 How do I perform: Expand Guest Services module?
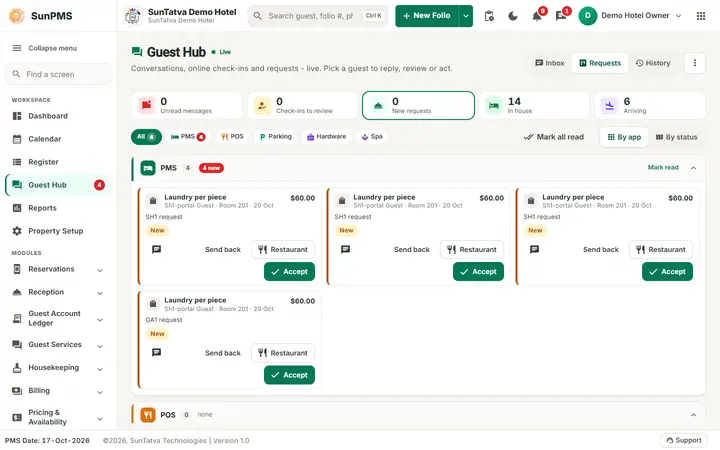[x=58, y=345]
